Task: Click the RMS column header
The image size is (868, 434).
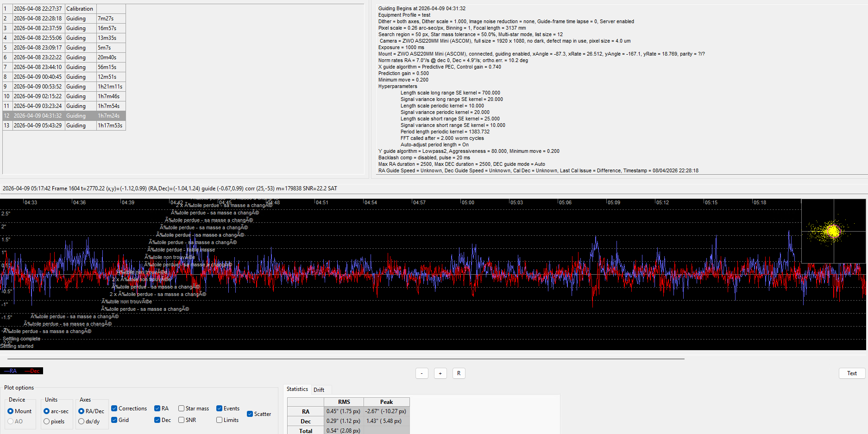Action: pyautogui.click(x=344, y=402)
